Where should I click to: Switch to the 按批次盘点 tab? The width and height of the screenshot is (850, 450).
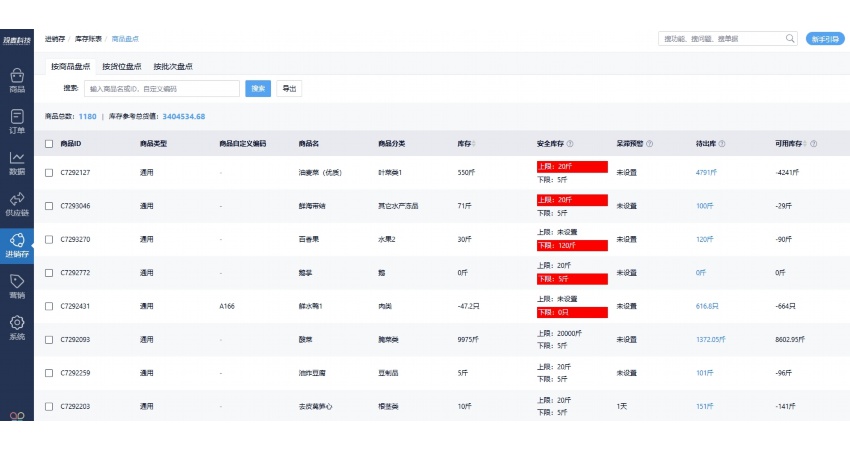click(173, 66)
